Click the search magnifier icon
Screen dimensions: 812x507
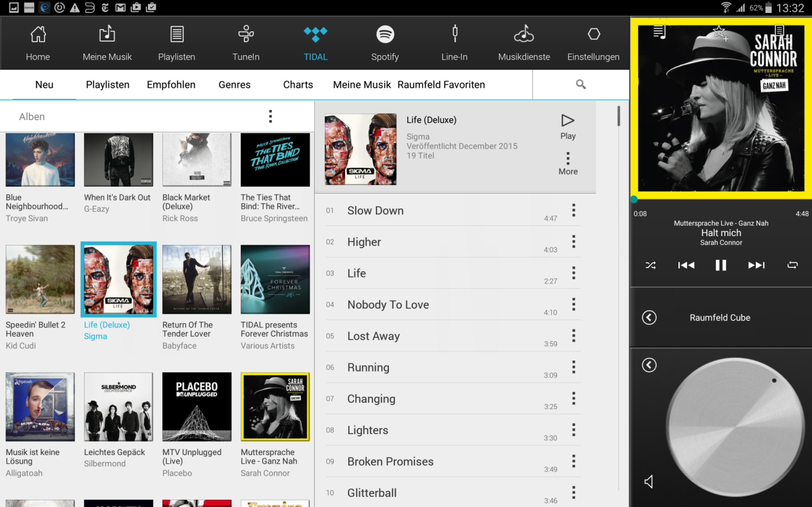coord(581,84)
